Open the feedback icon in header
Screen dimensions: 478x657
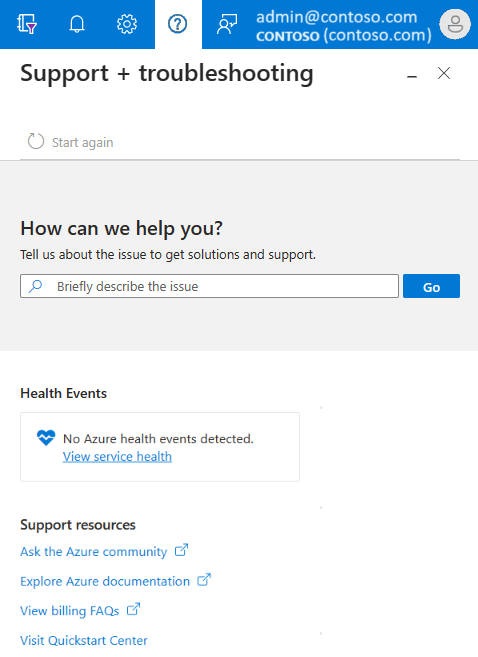(227, 24)
